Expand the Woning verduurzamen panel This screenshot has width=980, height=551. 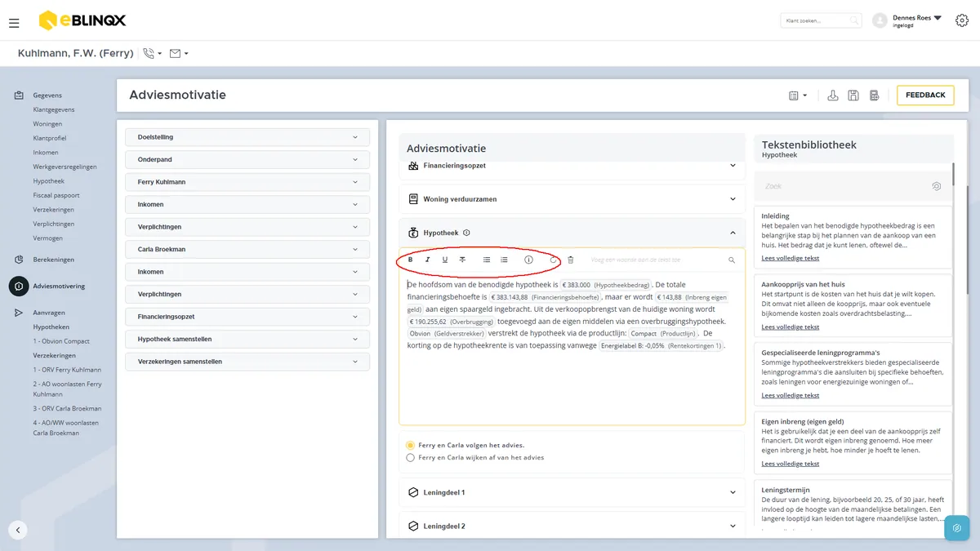tap(572, 199)
